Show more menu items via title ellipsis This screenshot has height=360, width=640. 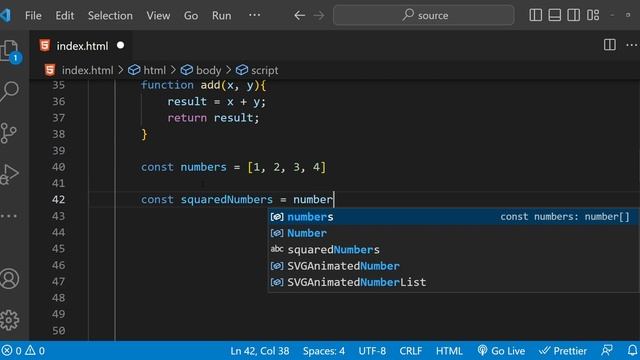pos(254,15)
